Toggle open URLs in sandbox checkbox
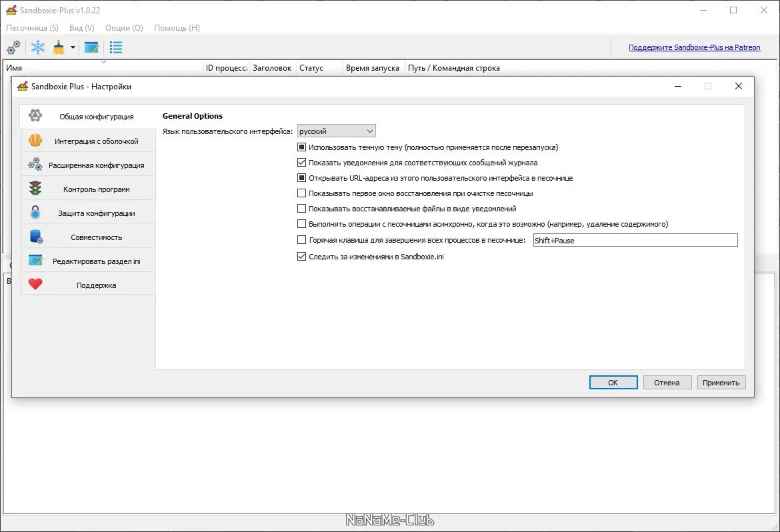 [301, 177]
